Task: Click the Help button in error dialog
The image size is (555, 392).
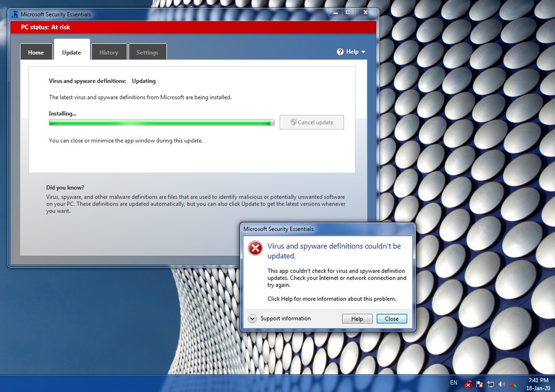Action: (357, 318)
